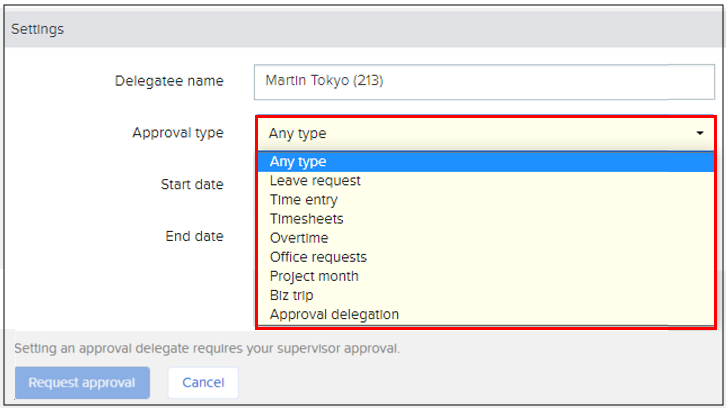Click the 'Approval type' field label
Viewport: 726px width, 408px height.
pos(178,133)
